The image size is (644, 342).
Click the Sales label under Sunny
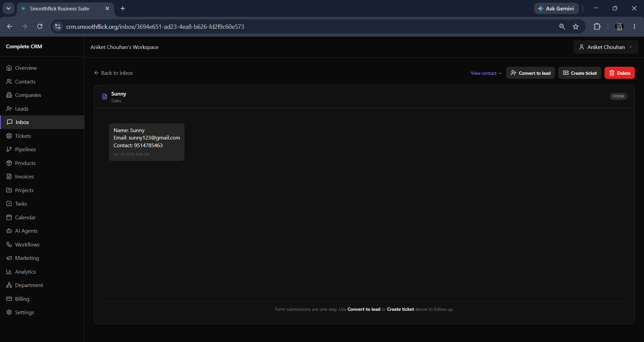pyautogui.click(x=116, y=101)
